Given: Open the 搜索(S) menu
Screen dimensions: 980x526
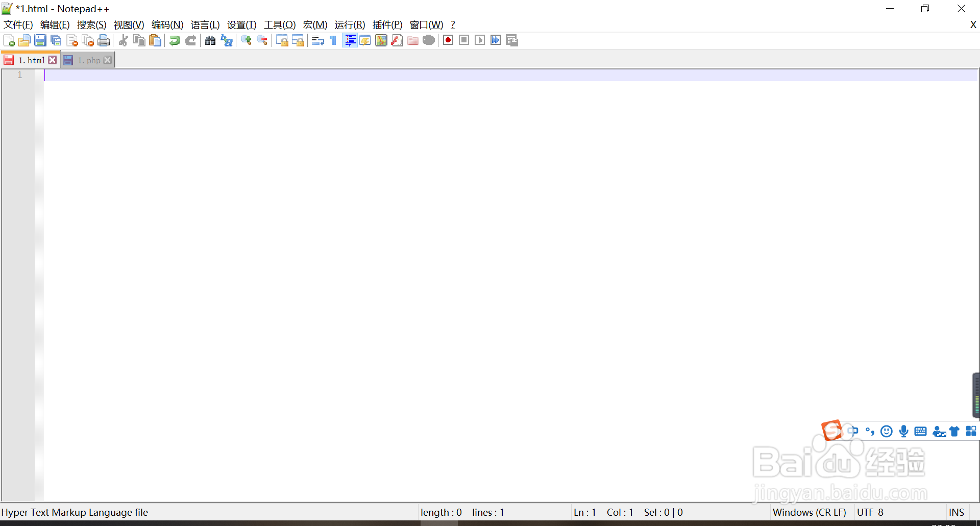Looking at the screenshot, I should [91, 25].
